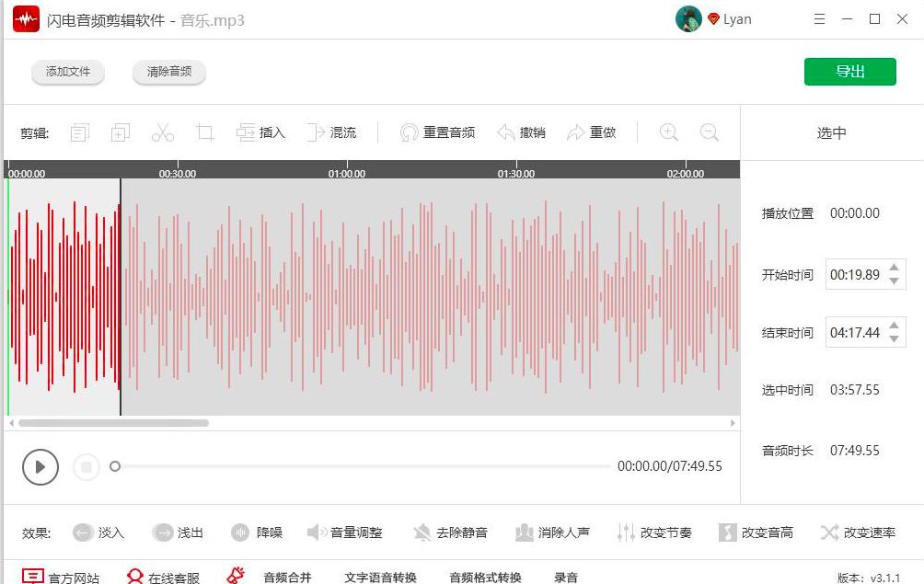Click the 混流 mix tool
The image size is (924, 584).
point(331,132)
